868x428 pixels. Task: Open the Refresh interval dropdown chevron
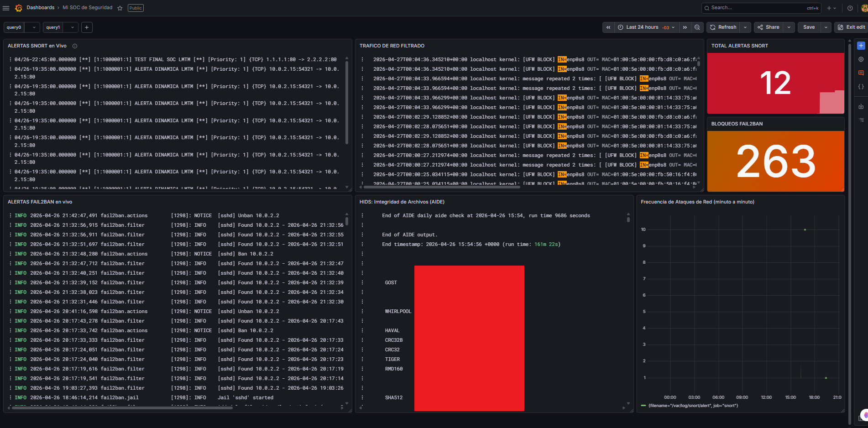pyautogui.click(x=745, y=27)
